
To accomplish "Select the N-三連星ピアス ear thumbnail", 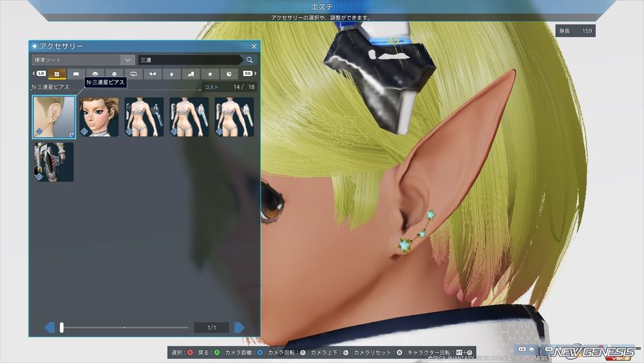I will pos(54,117).
